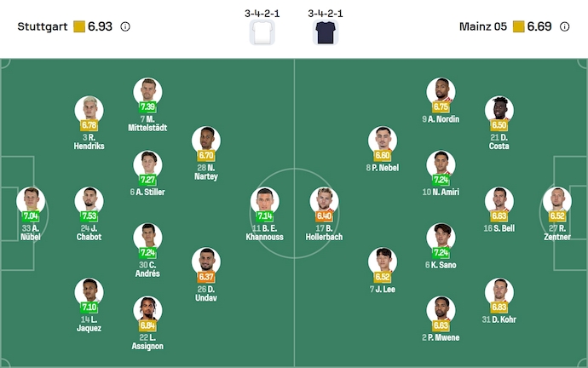This screenshot has height=368, width=588.
Task: Click J. Chabot's 7.53 rating badge
Action: tap(89, 216)
